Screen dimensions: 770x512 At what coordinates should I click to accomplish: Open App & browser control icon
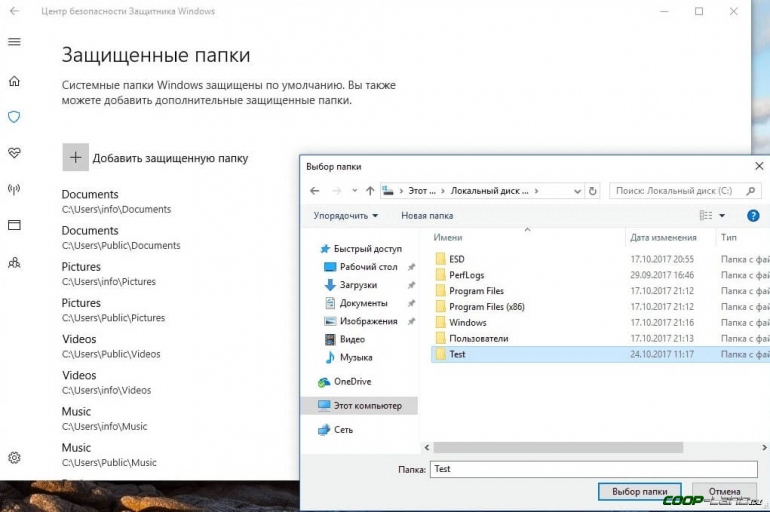tap(14, 226)
